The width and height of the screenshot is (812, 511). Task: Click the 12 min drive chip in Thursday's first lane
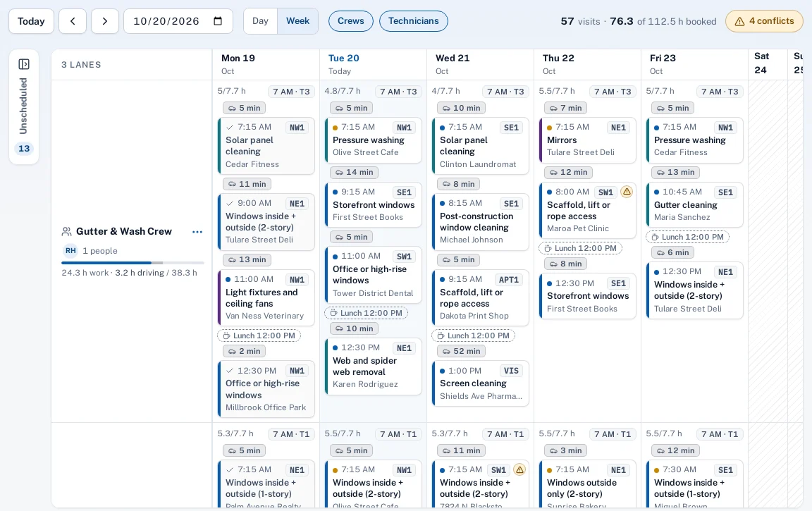(x=568, y=173)
